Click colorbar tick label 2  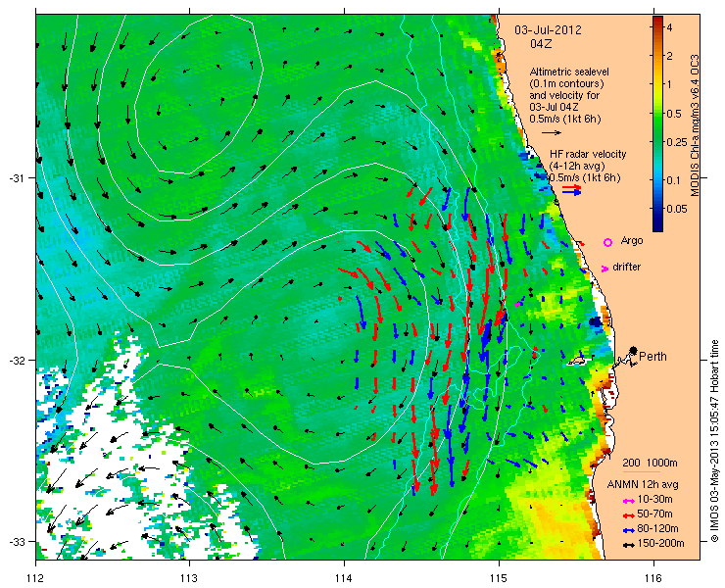tap(669, 56)
